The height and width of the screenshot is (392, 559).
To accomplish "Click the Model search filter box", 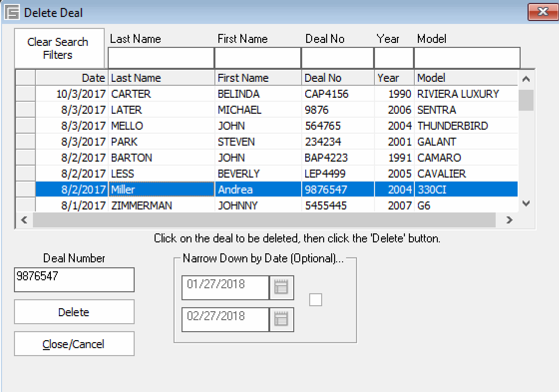I will [466, 57].
